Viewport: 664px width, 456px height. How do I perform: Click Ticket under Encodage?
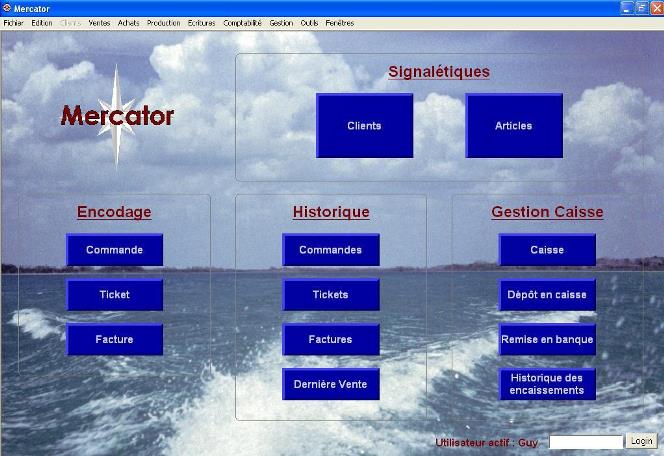click(x=114, y=295)
